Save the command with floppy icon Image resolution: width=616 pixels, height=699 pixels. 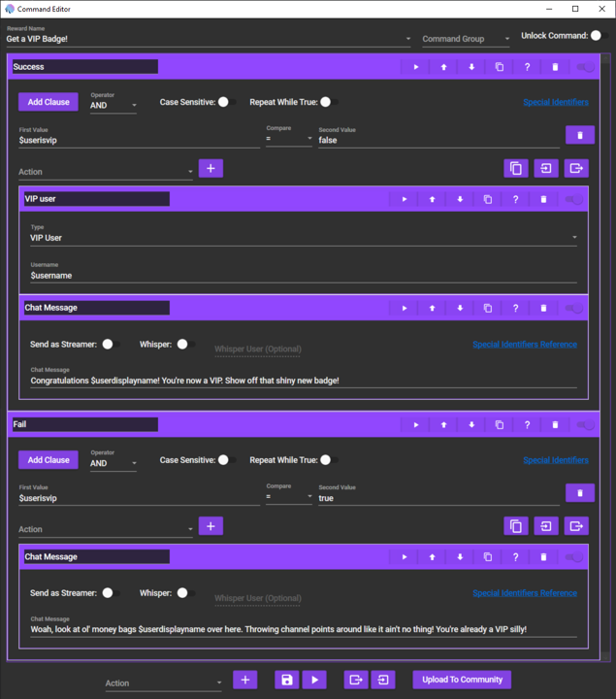[x=287, y=680]
